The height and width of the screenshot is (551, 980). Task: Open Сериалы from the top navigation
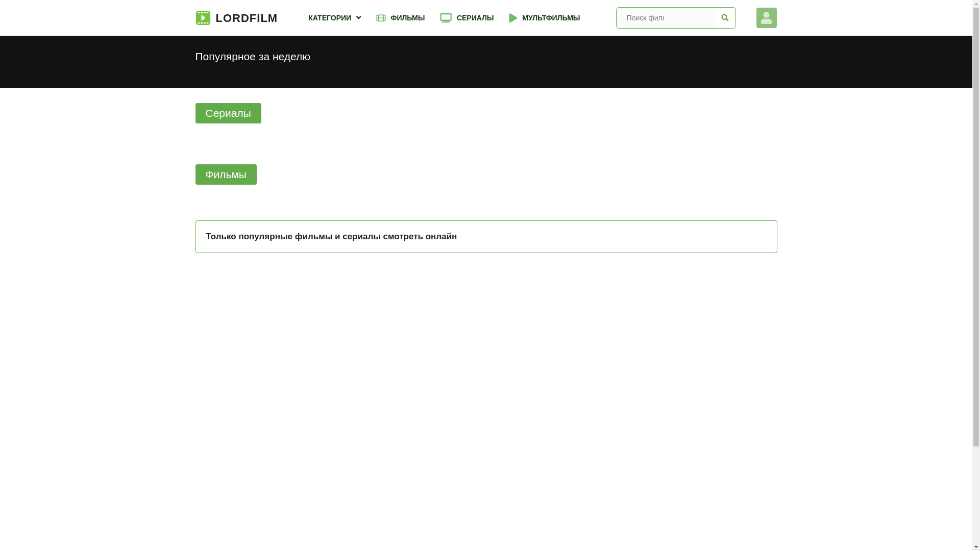[475, 18]
